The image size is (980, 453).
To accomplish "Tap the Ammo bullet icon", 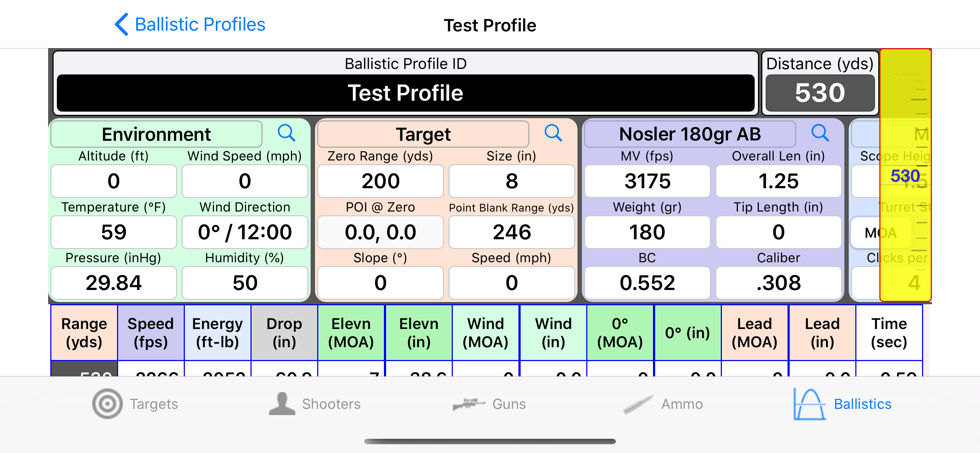I will tap(638, 404).
